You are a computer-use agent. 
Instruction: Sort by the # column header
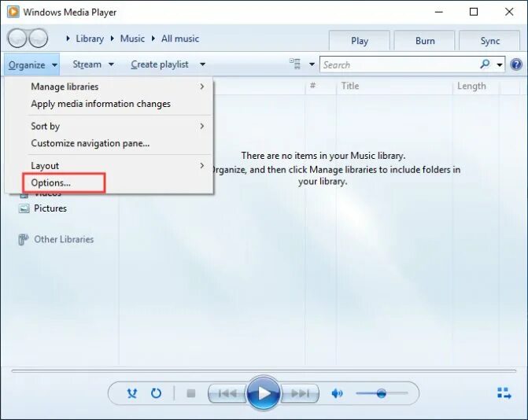321,87
